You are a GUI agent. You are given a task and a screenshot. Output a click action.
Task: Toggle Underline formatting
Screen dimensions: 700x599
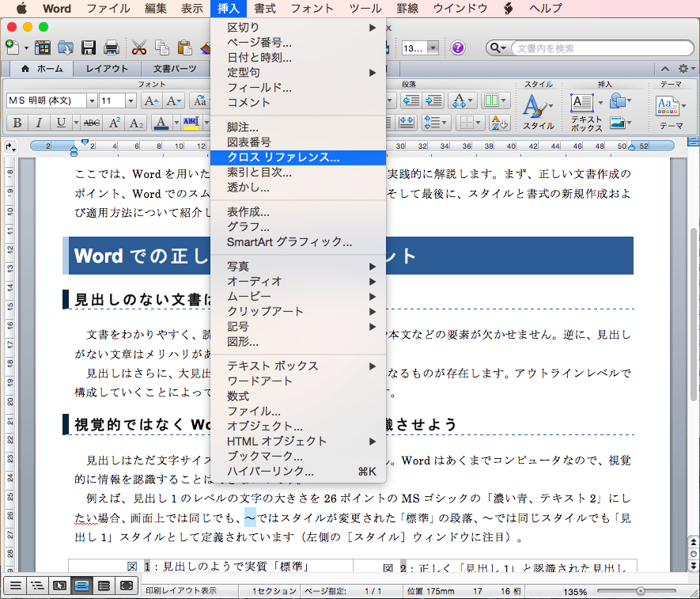pyautogui.click(x=61, y=123)
